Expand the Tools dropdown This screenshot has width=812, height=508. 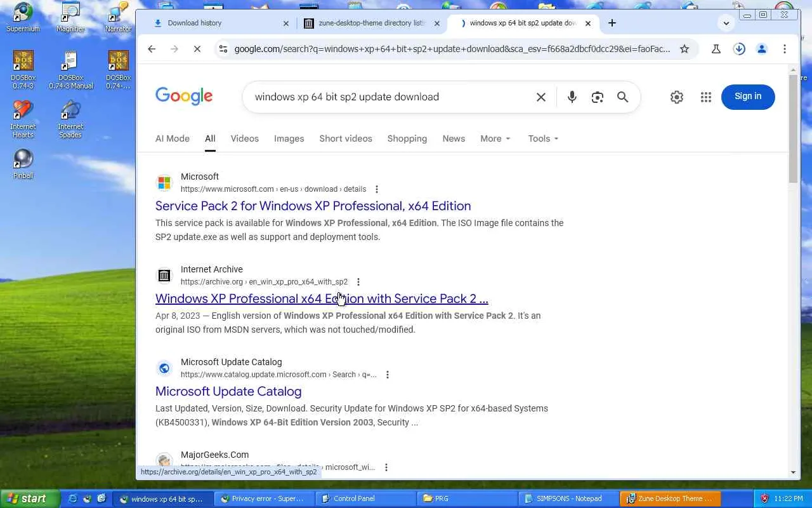544,138
